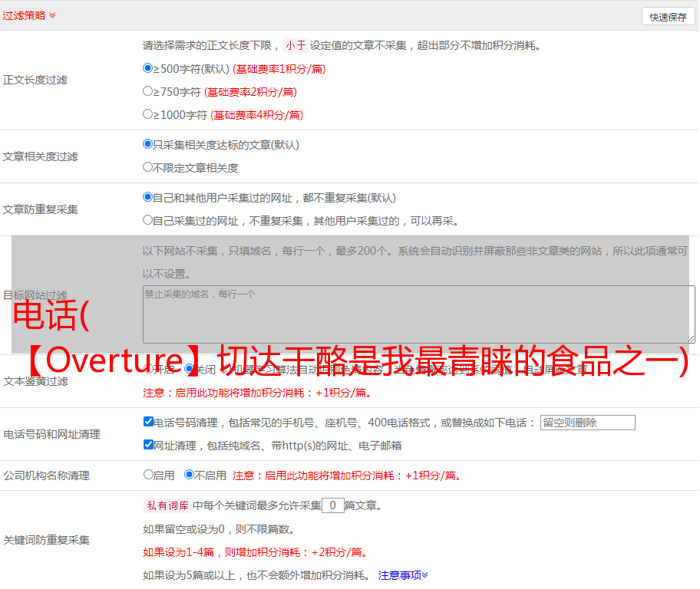Collapse the 过滤策略 section header
The image size is (700, 589).
29,15
